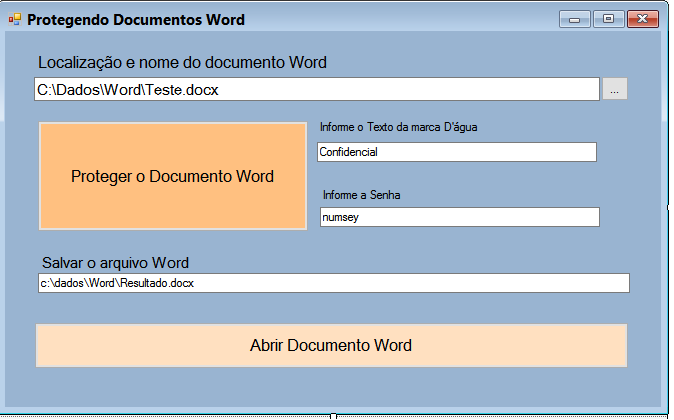Click the label Localização e nome do documento Word

pyautogui.click(x=182, y=63)
